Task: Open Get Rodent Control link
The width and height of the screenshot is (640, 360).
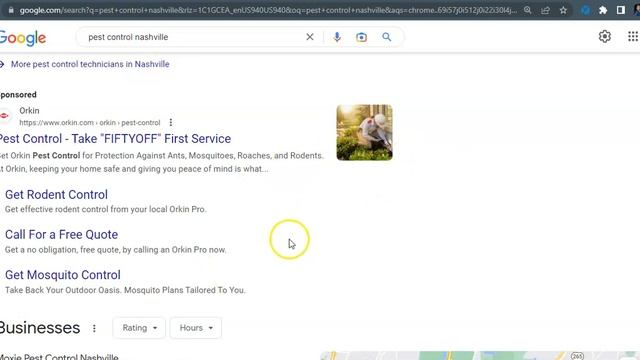Action: 56,195
